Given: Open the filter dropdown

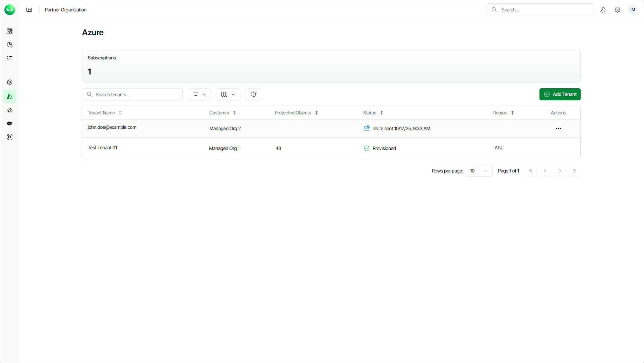Looking at the screenshot, I should 199,94.
